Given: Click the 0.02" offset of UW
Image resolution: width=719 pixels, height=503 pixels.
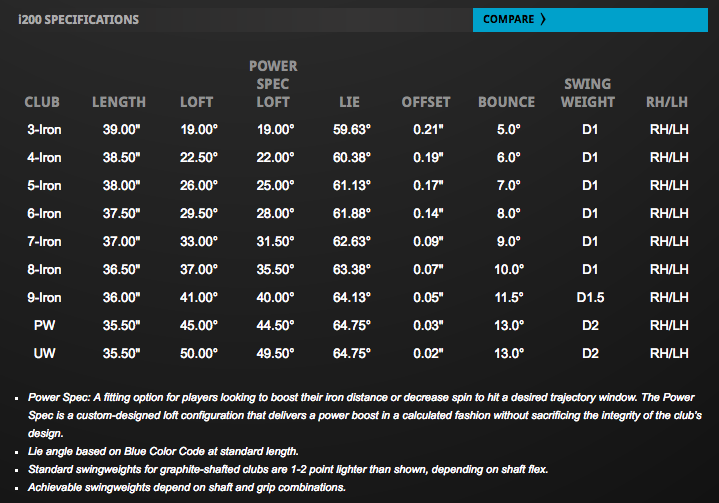Looking at the screenshot, I should coord(428,354).
